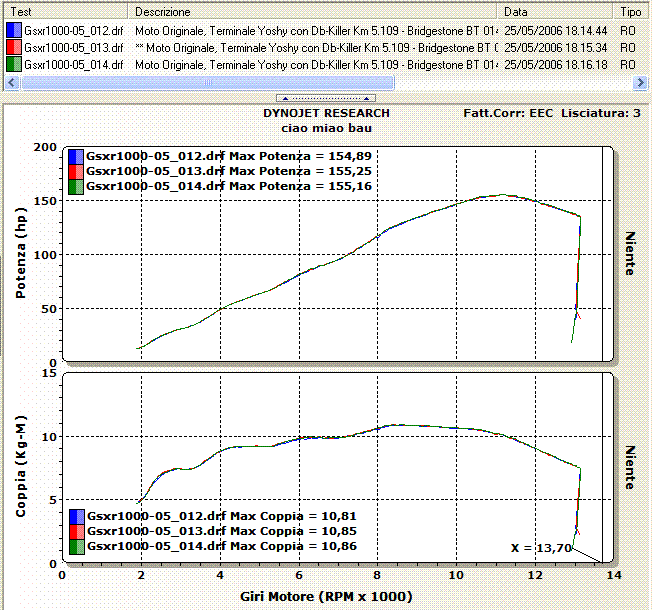The image size is (652, 610).
Task: Click the Tipo column header
Action: coord(632,12)
